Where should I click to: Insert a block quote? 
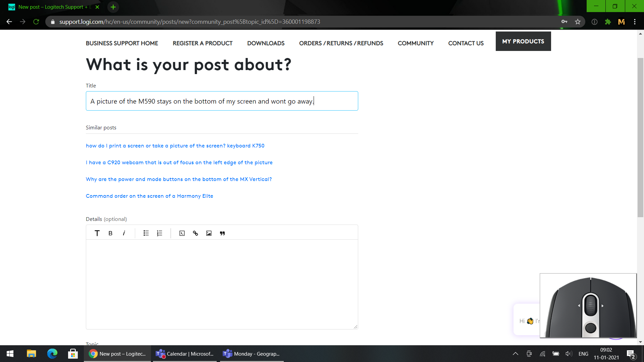pos(222,233)
